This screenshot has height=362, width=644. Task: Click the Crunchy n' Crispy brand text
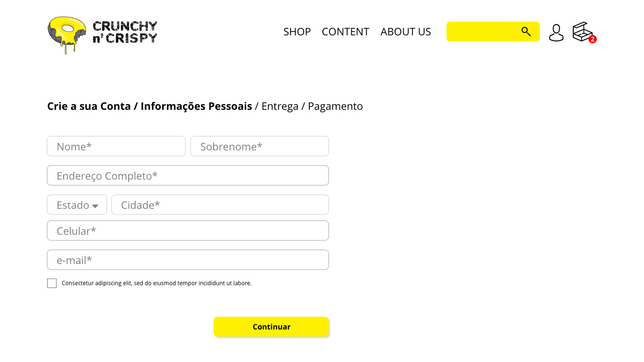(x=125, y=32)
